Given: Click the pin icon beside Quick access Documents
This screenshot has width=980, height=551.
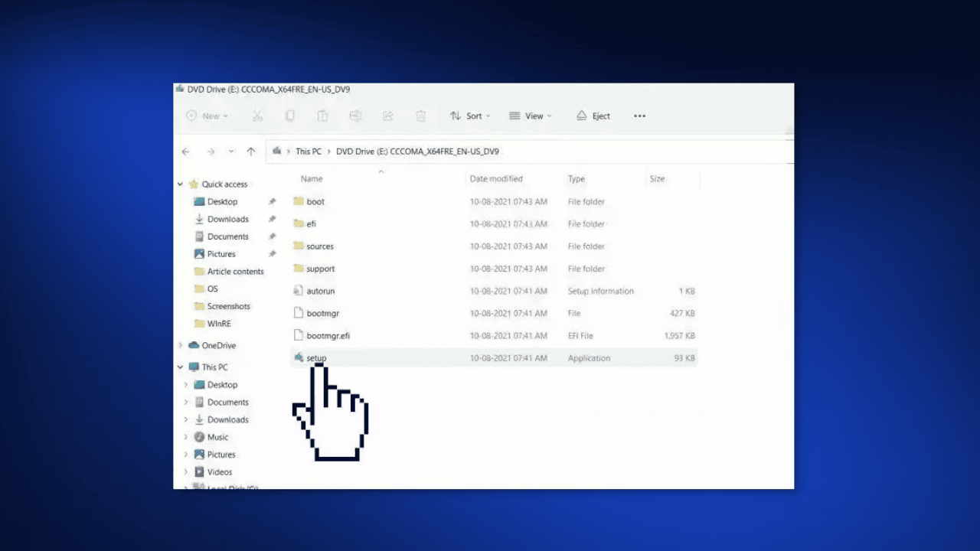Looking at the screenshot, I should (272, 236).
